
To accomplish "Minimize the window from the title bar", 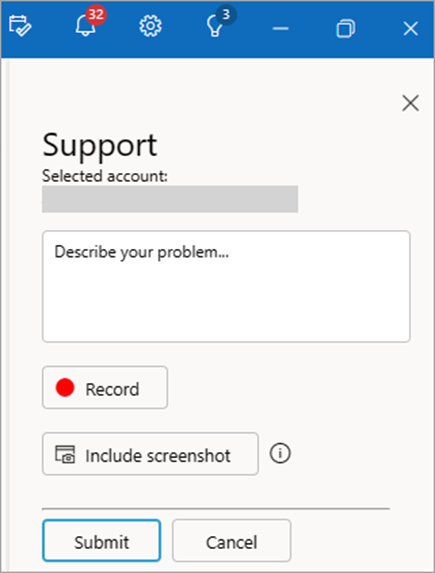I will (x=280, y=29).
